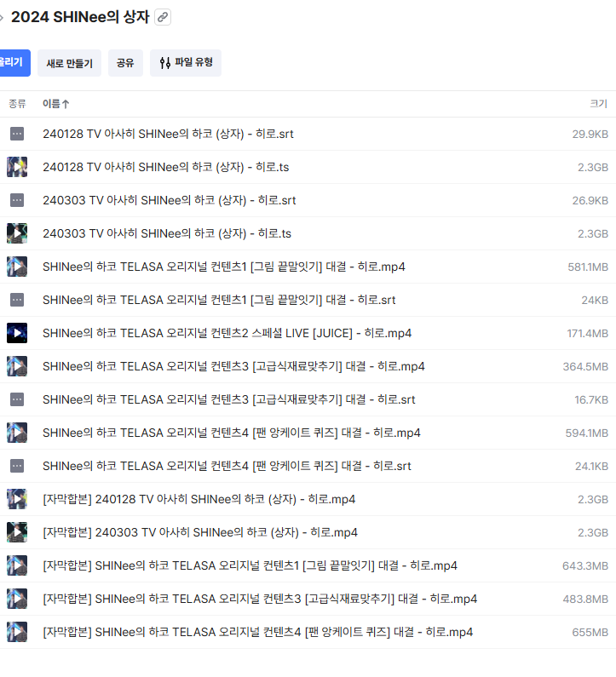Open file name [자막합본] 컨텐츠1 [그림 끝말잇기] 히로.mp4
The image size is (616, 677).
(x=250, y=565)
